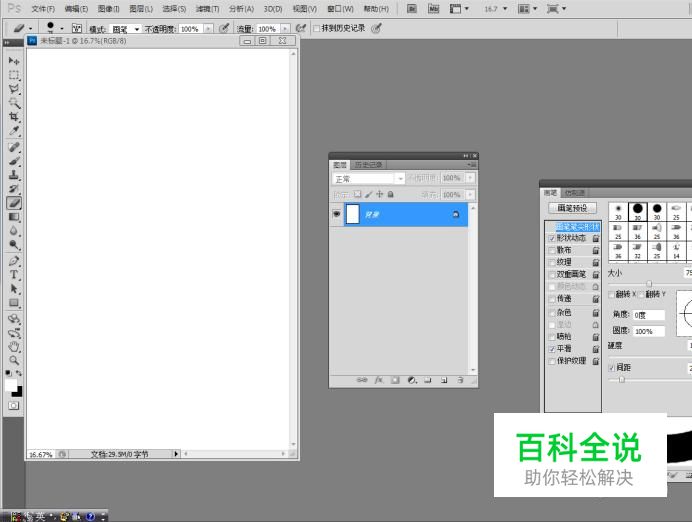Select the Pen tool
The height and width of the screenshot is (522, 692).
(x=14, y=261)
